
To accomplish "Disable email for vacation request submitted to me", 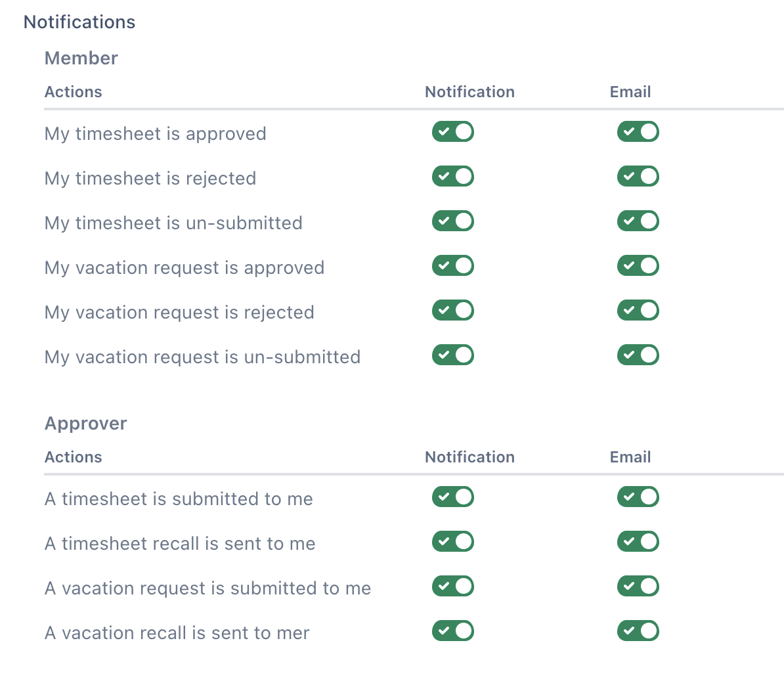I will (638, 587).
